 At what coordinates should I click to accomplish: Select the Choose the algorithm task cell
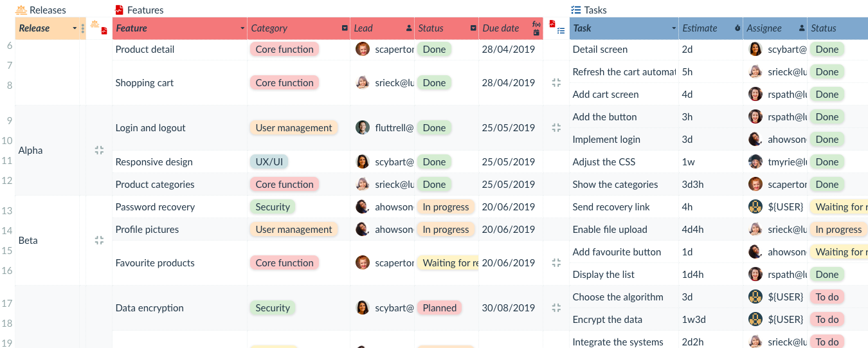pyautogui.click(x=624, y=297)
